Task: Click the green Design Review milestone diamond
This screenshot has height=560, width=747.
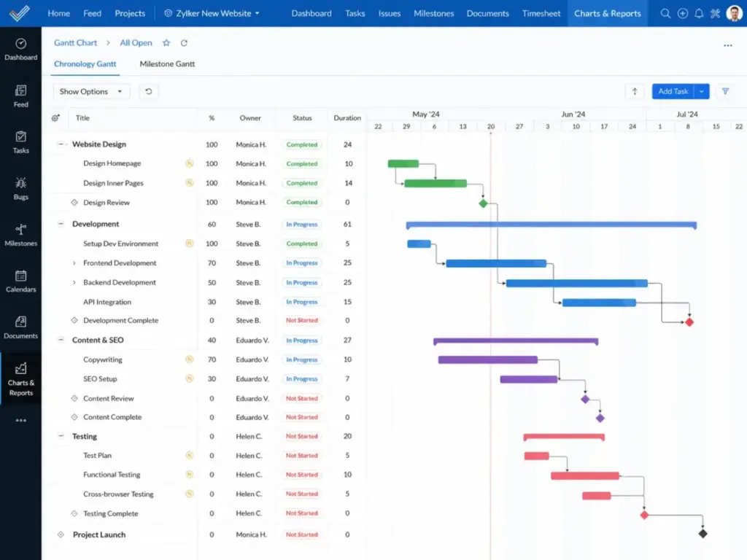Action: [483, 204]
